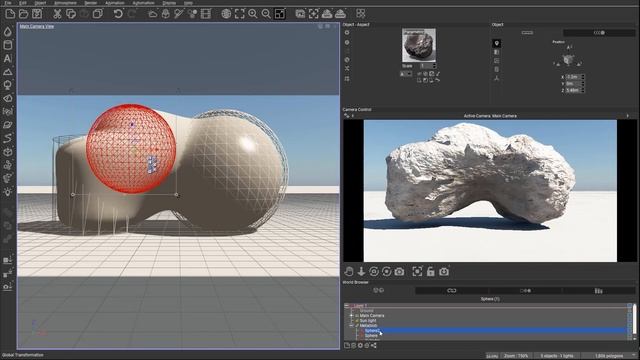Click the Zoom out magnifier icon
This screenshot has width=640, height=360.
266,14
